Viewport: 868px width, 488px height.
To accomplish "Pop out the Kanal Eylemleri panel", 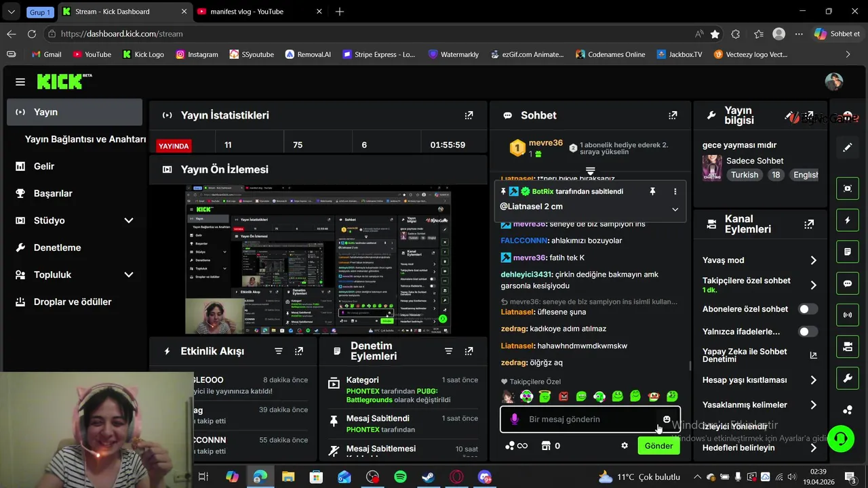I will (809, 224).
